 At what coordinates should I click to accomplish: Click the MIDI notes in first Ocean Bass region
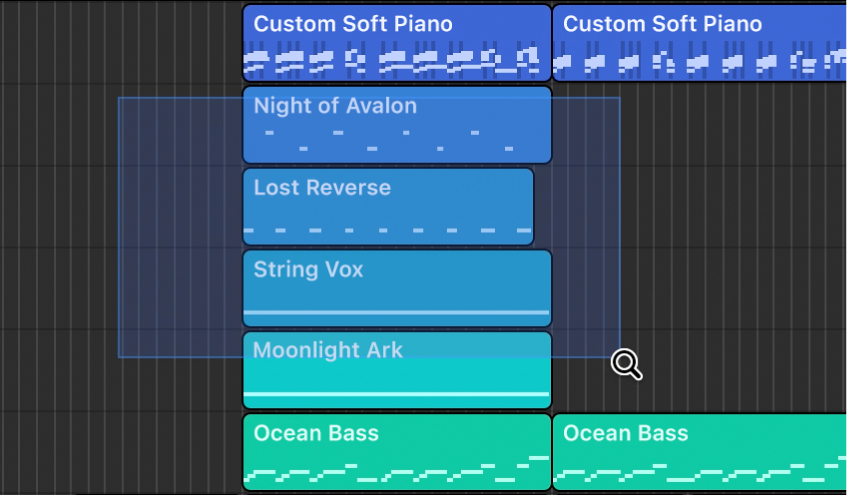coord(397,472)
